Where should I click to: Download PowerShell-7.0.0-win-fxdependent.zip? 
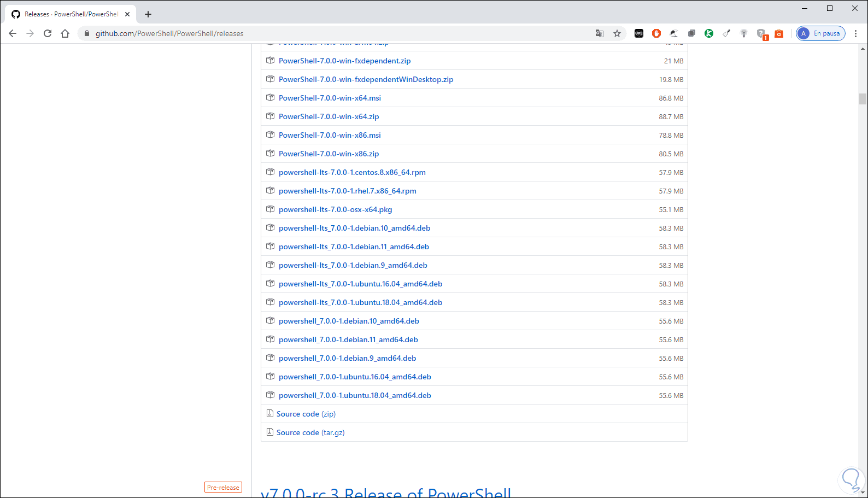coord(345,61)
